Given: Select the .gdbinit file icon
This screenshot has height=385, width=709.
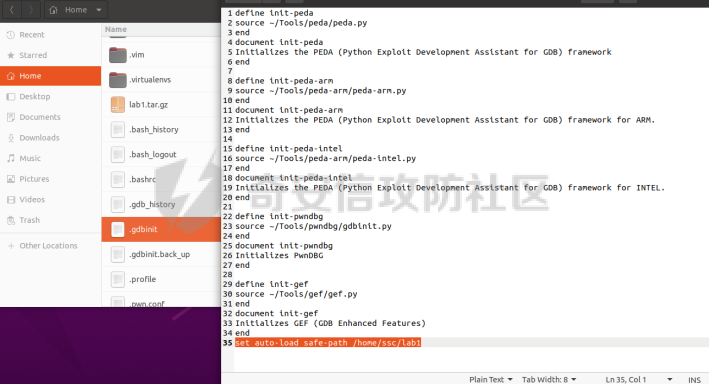Looking at the screenshot, I should (118, 229).
